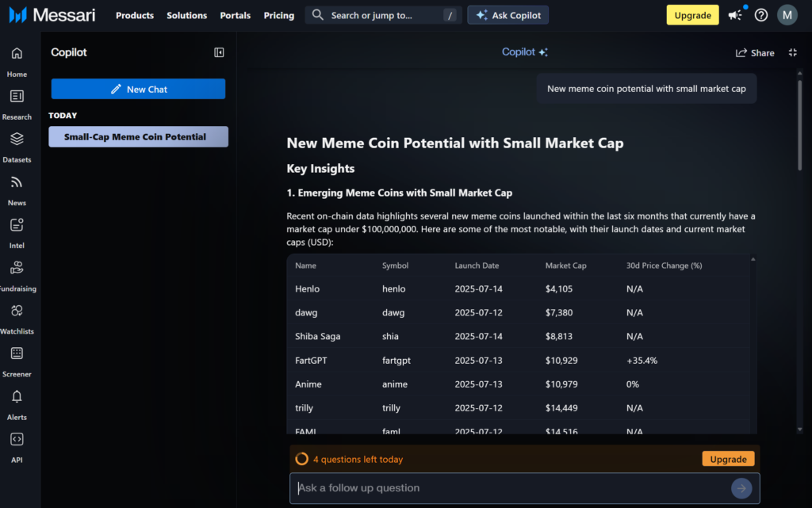Select the dawg row name

coord(306,312)
